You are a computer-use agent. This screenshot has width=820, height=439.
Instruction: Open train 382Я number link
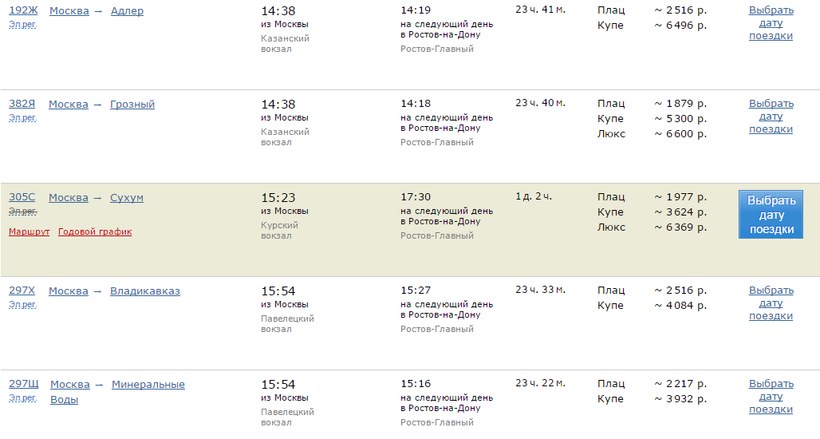[22, 104]
